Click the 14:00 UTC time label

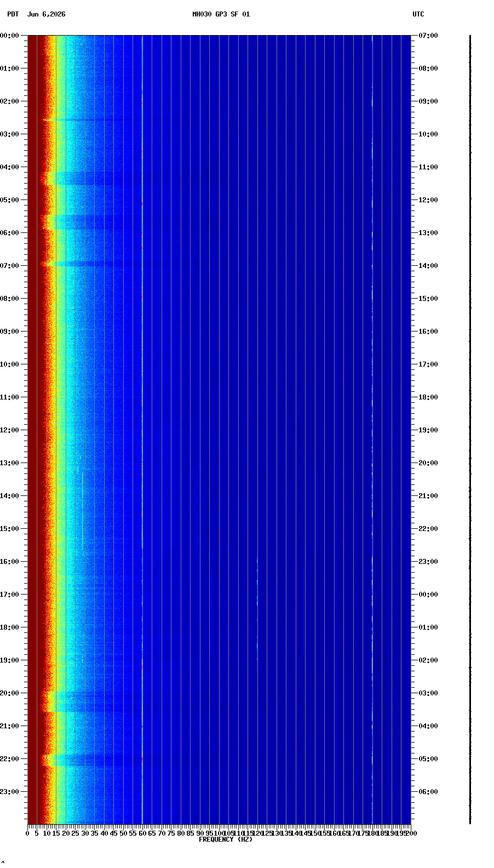(428, 266)
